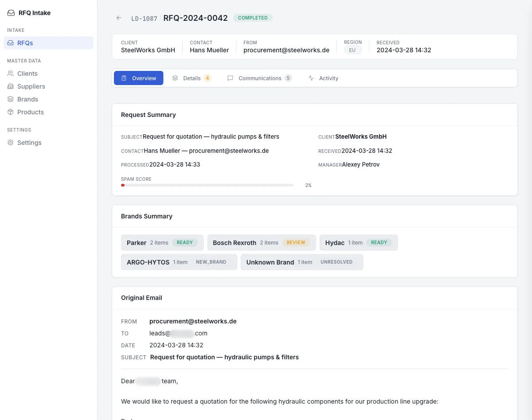Select the Bosch Rexroth brand chip
The image size is (532, 420).
pos(262,243)
